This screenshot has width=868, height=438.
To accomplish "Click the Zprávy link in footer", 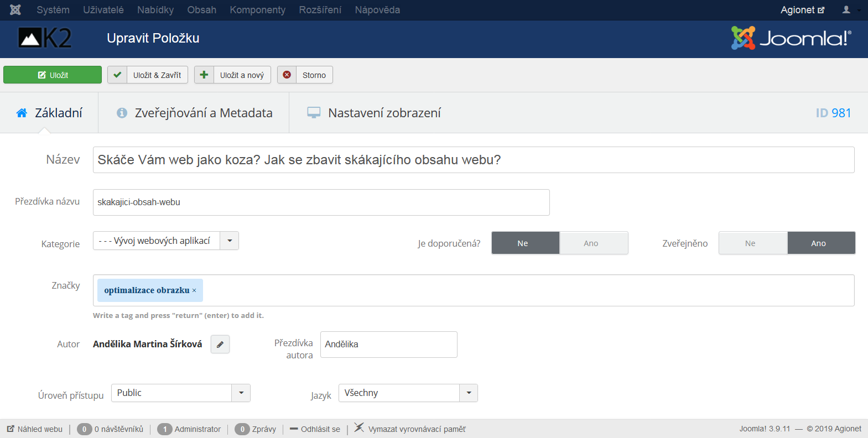I will tap(264, 429).
